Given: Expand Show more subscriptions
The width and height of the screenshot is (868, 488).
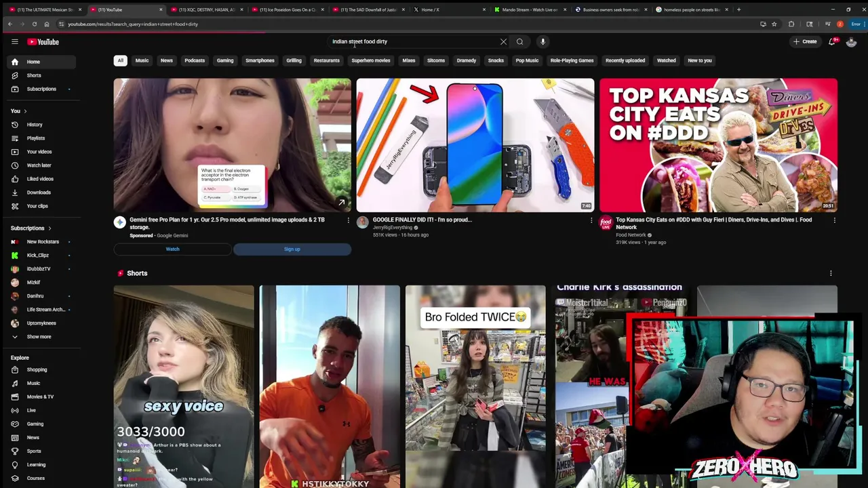Looking at the screenshot, I should coord(41,337).
